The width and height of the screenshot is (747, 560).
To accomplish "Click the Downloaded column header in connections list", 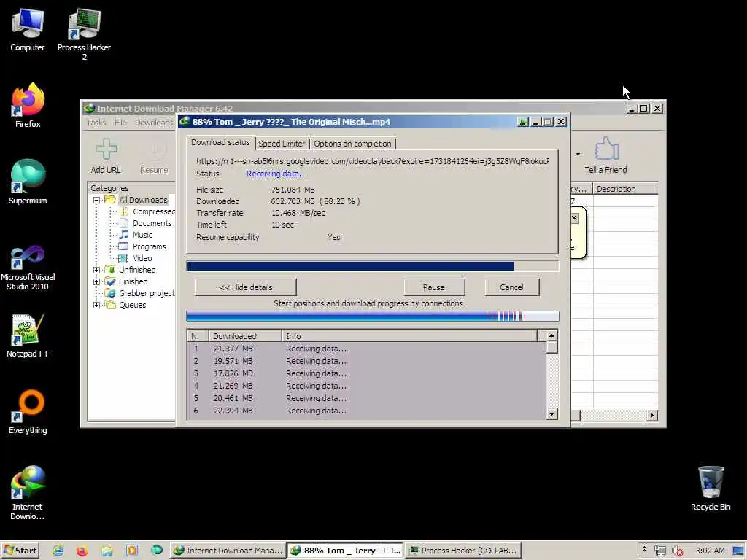I will [x=245, y=336].
